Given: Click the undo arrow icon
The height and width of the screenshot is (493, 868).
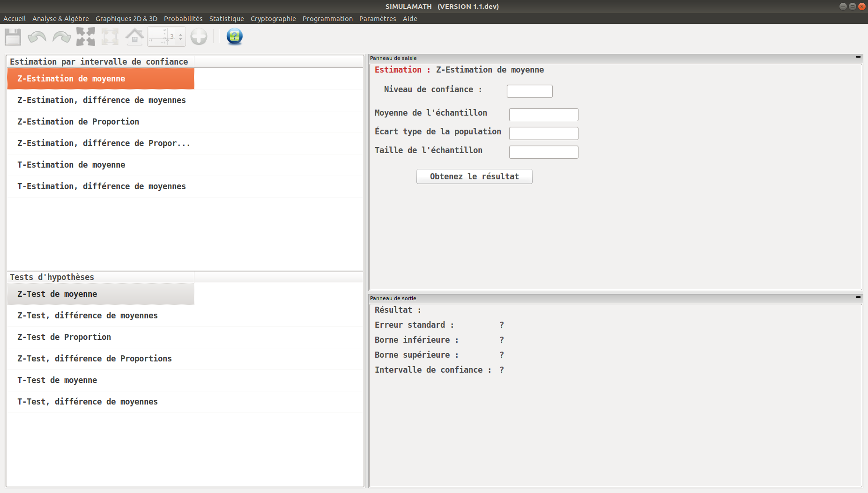Looking at the screenshot, I should pyautogui.click(x=37, y=37).
